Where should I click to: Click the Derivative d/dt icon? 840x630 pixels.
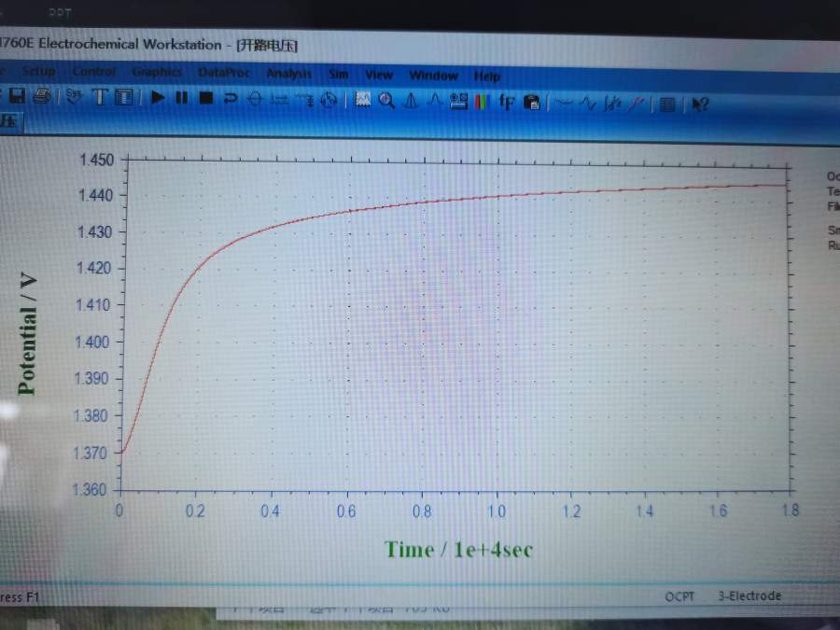pyautogui.click(x=611, y=104)
